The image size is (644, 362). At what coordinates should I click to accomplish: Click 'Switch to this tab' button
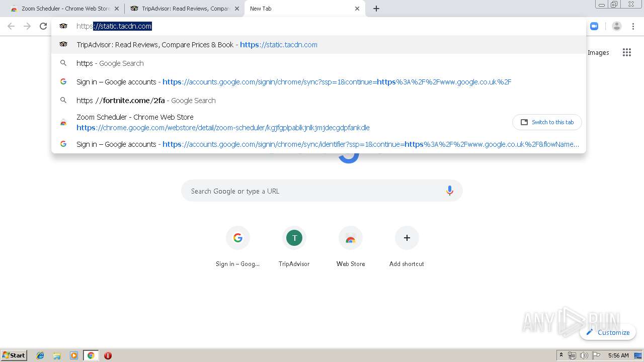547,122
